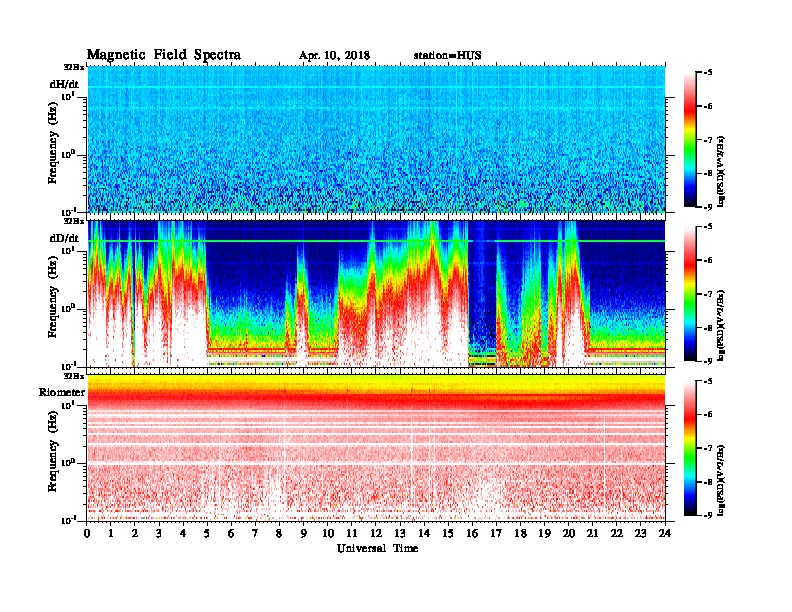Screen dimensions: 792x612
Task: Click hour tick label "0" on time axis
Action: [x=87, y=533]
